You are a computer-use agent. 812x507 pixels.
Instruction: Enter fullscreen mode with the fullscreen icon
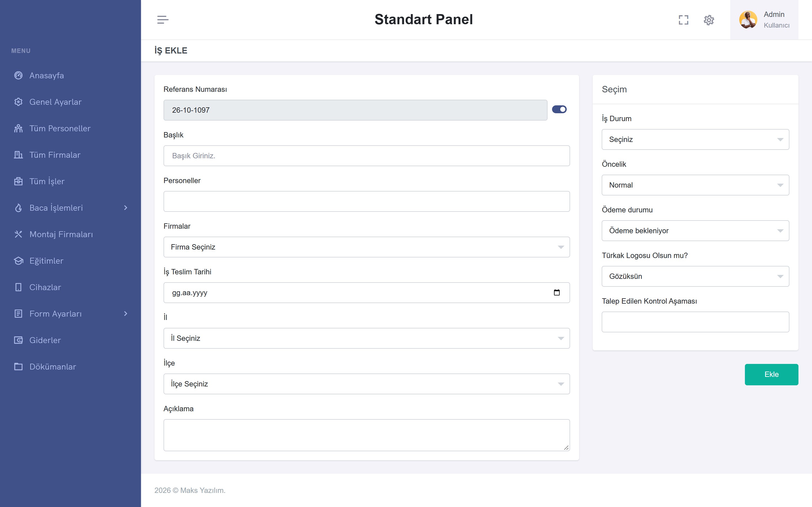(x=683, y=20)
